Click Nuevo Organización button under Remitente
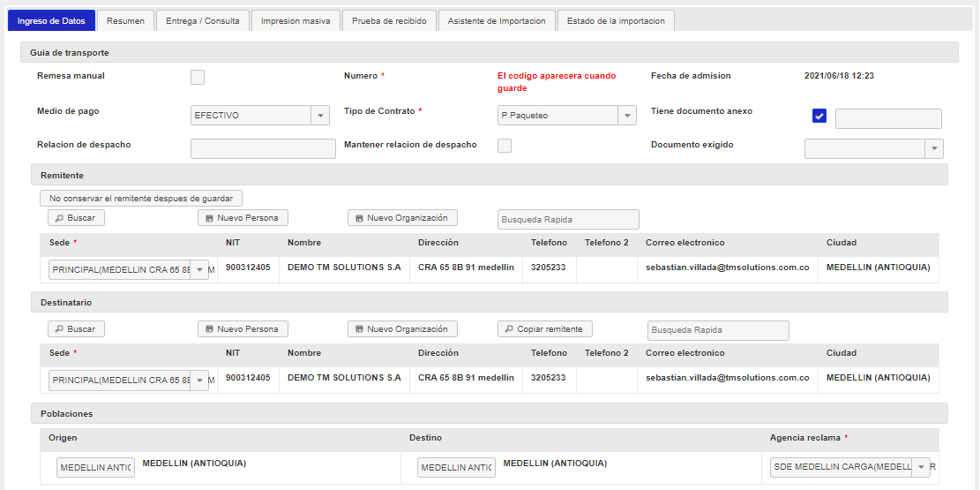The width and height of the screenshot is (980, 490). coord(402,218)
